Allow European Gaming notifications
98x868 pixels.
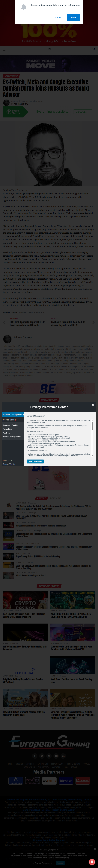[x=73, y=18]
